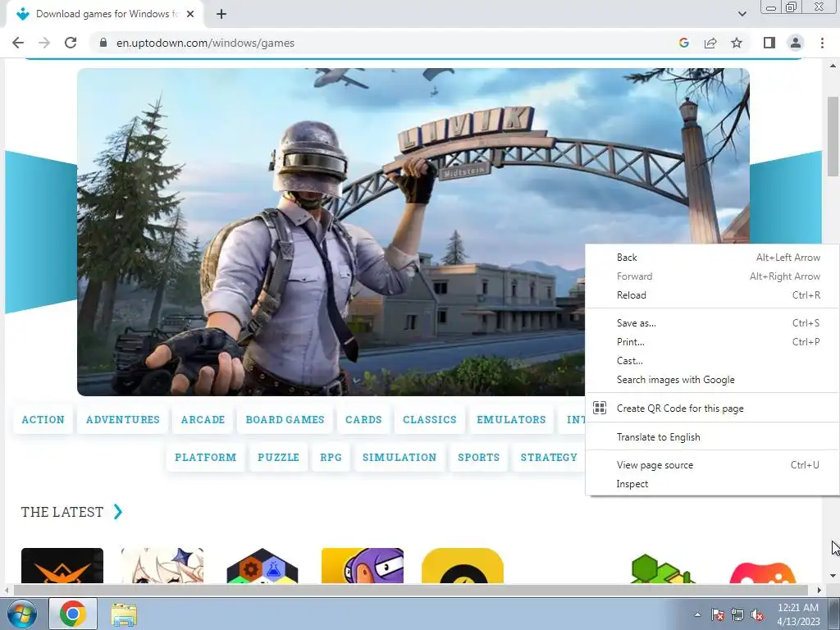Open the CLASSICS category

[x=430, y=419]
